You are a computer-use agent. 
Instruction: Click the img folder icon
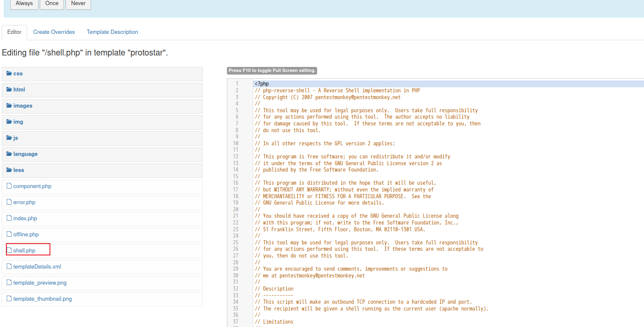(9, 122)
